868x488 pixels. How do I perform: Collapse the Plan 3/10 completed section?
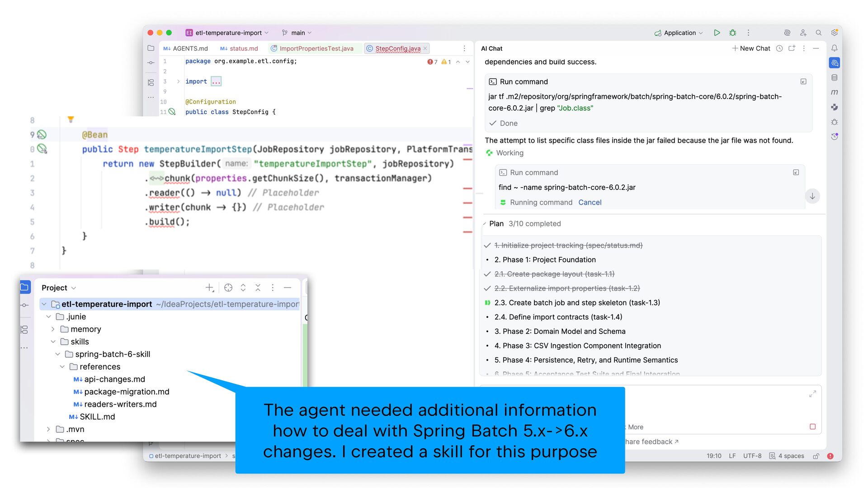485,224
